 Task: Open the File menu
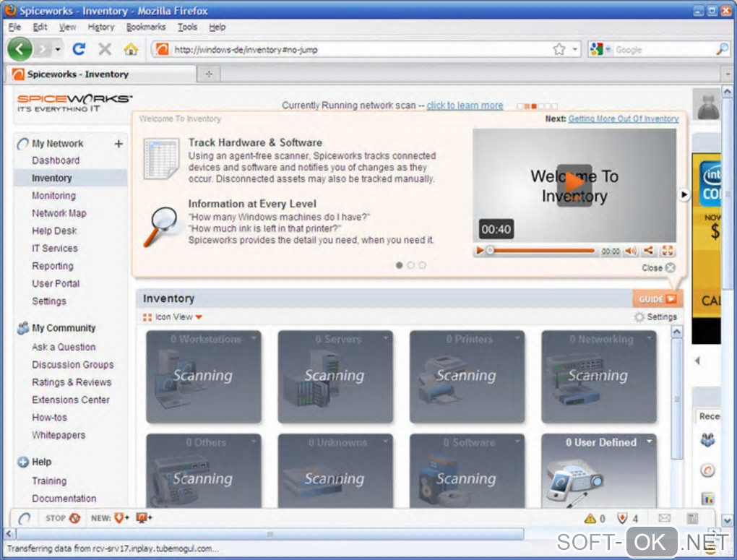pos(14,27)
